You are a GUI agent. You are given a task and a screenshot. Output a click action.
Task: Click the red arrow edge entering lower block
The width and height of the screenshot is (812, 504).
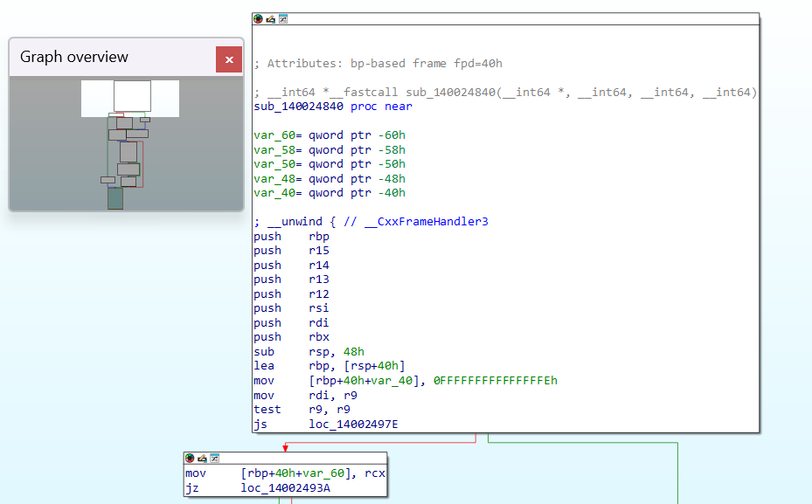coord(285,448)
